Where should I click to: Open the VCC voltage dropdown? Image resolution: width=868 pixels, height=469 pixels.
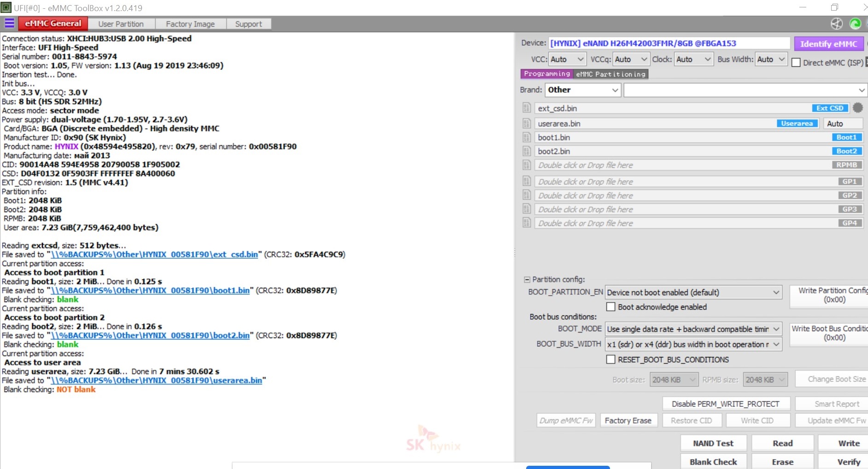pos(567,59)
